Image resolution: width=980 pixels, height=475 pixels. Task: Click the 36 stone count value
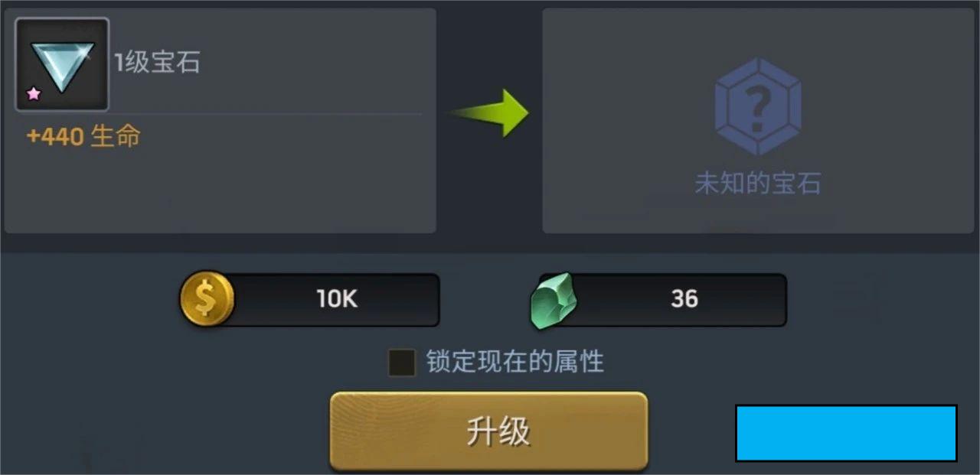pyautogui.click(x=684, y=299)
